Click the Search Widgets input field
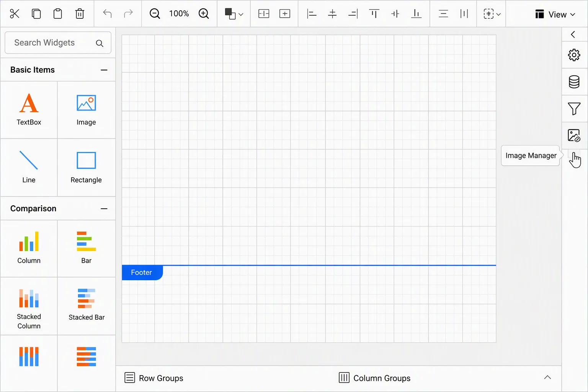 tap(58, 43)
